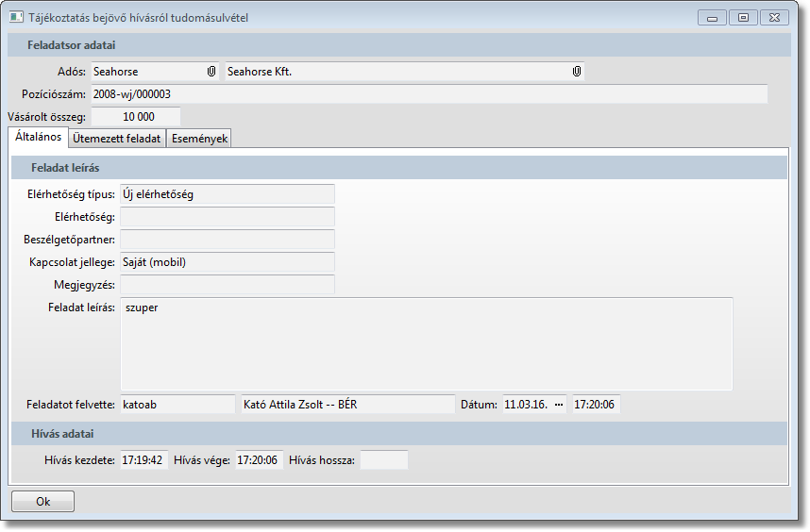Click the empty Hívás hossza field
The image size is (810, 532).
pyautogui.click(x=384, y=460)
